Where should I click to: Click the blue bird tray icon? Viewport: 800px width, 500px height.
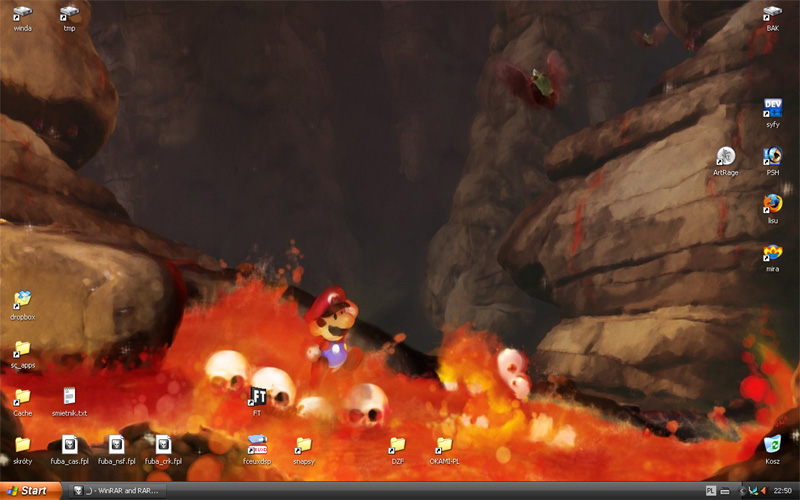click(753, 491)
